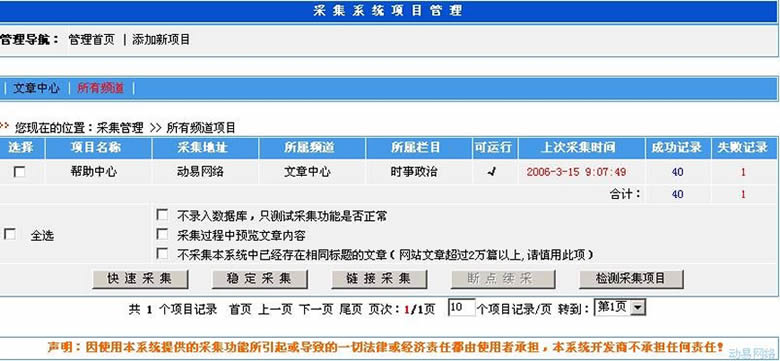
Task: Click the 合计 failure total 1
Action: (743, 194)
